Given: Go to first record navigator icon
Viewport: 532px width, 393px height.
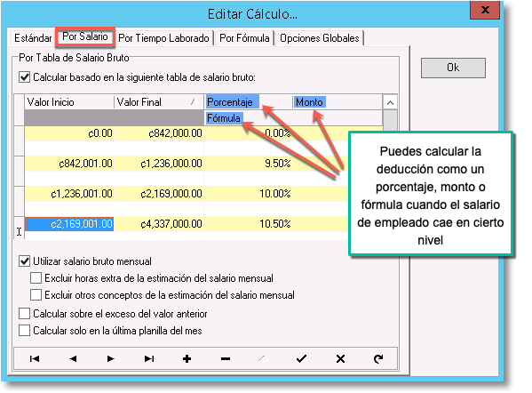Looking at the screenshot, I should point(35,358).
